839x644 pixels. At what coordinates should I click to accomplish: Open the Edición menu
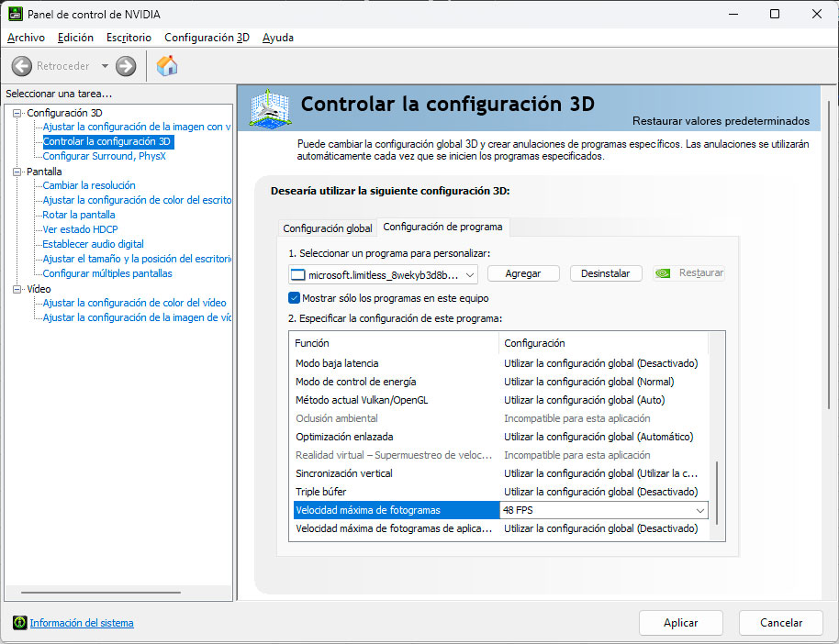[75, 38]
